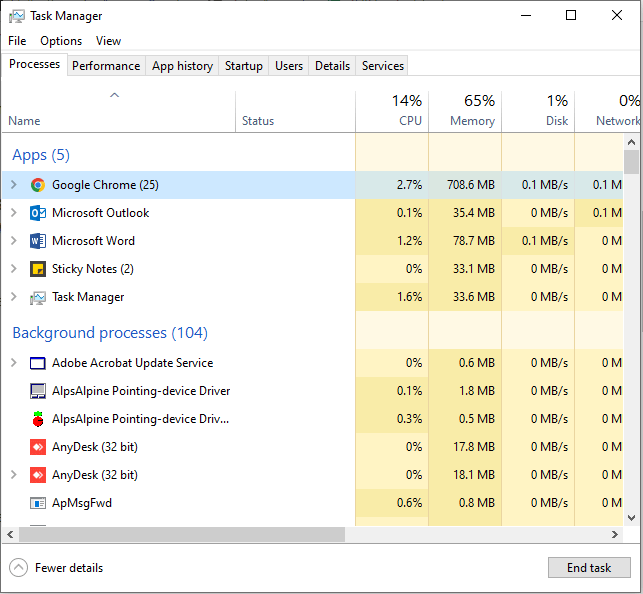
Task: Sort by the Name column header
Action: point(119,112)
